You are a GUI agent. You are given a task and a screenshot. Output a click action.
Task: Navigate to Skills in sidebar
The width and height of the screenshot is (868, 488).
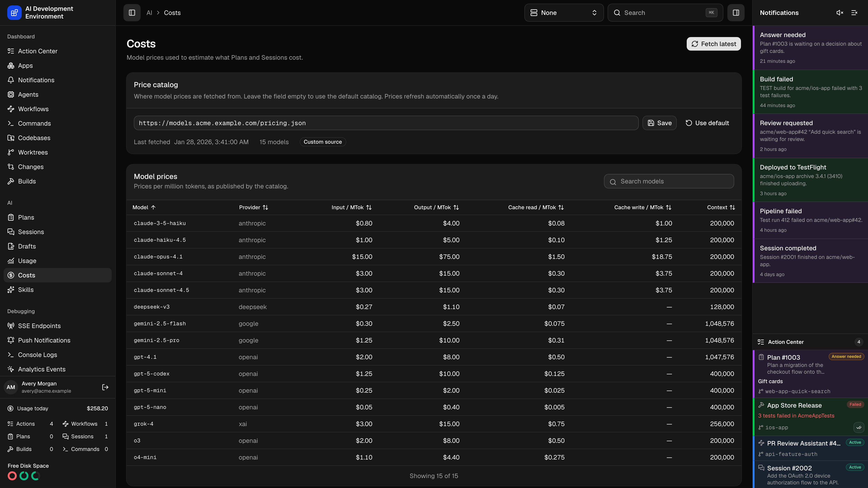pyautogui.click(x=58, y=290)
